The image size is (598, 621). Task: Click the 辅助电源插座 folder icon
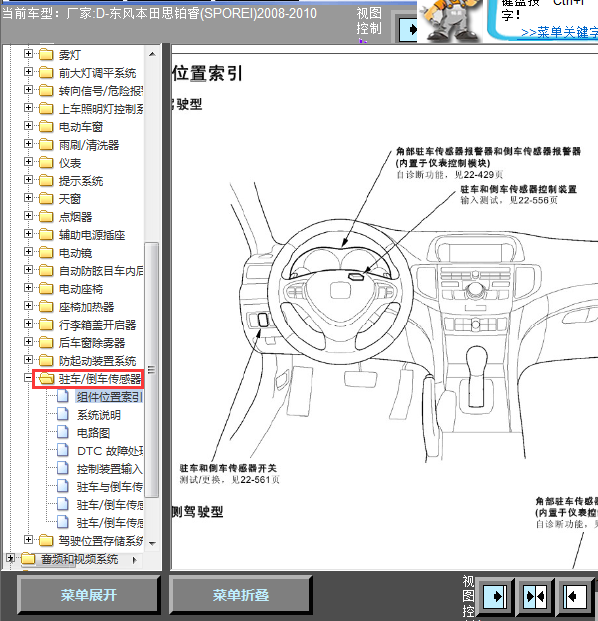[46, 234]
